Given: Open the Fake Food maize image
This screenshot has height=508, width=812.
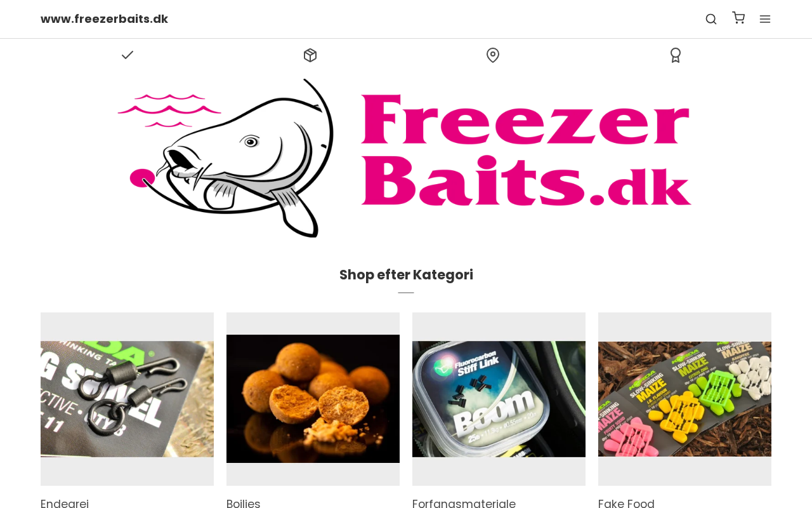Looking at the screenshot, I should [684, 399].
